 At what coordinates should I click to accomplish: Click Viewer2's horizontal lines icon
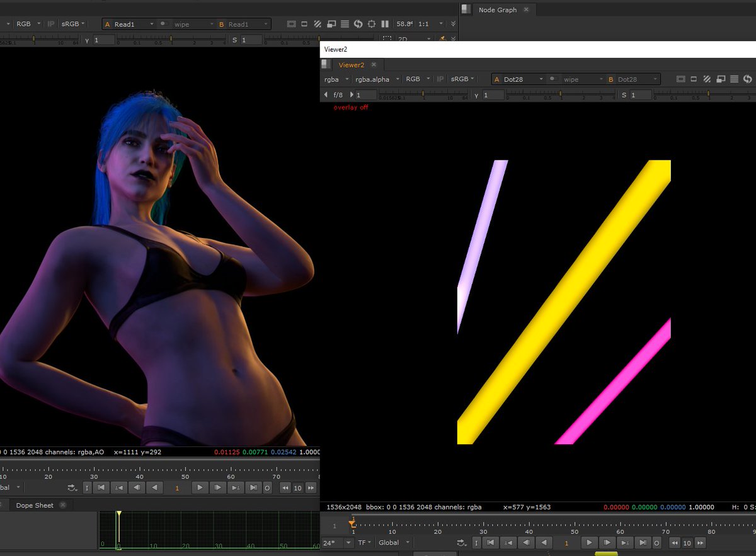[734, 79]
